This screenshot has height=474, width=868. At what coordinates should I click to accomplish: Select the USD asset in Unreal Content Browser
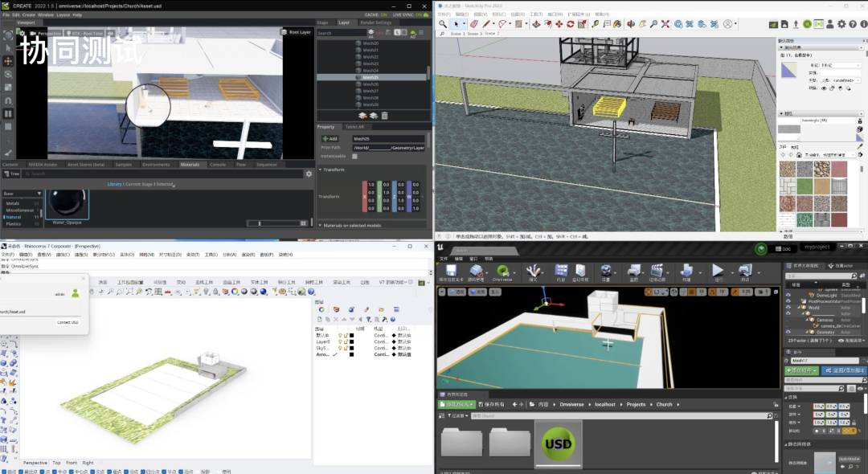[558, 443]
